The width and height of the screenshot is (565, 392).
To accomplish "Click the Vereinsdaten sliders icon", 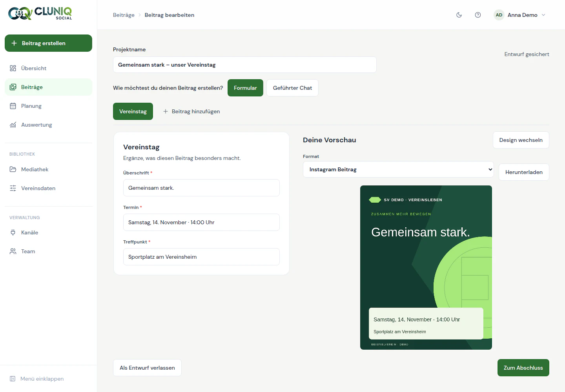I will pos(13,188).
